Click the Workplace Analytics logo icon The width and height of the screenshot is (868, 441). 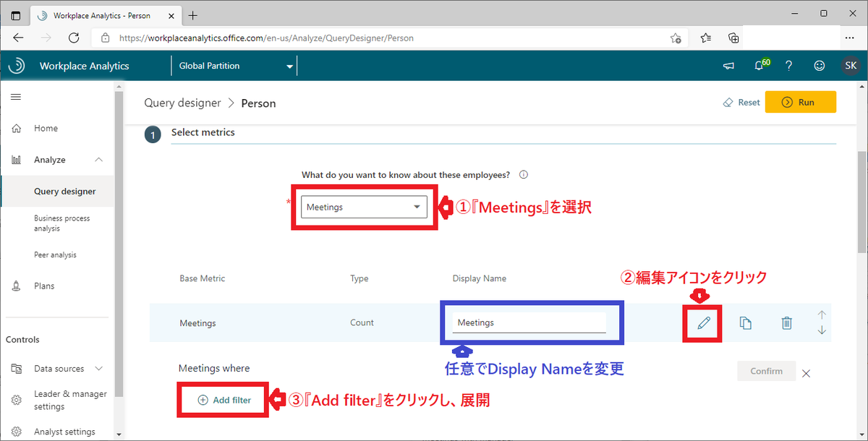click(16, 66)
